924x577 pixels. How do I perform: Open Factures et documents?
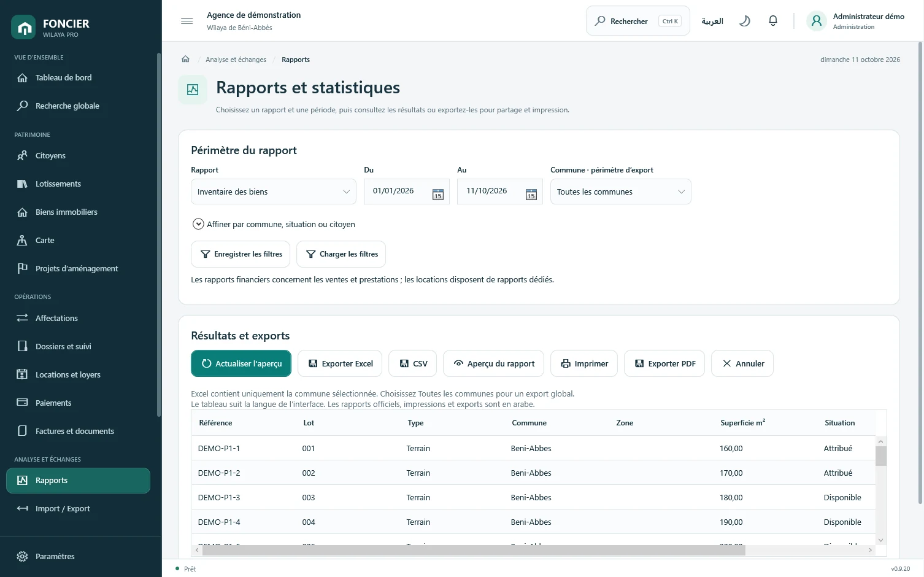[79, 432]
